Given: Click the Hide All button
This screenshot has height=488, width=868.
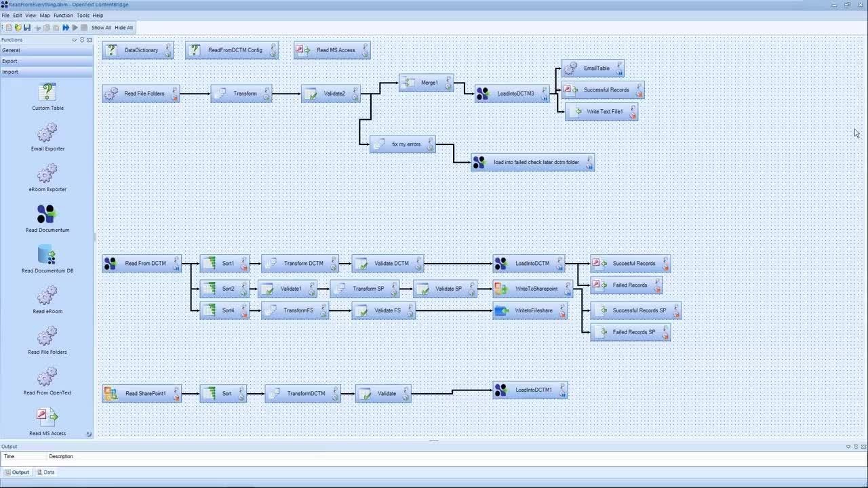Looking at the screenshot, I should 124,28.
